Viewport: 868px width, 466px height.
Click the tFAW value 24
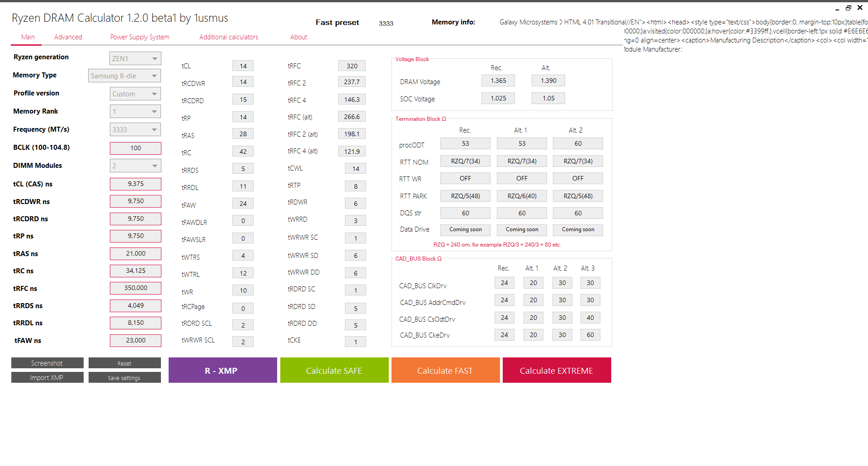pos(243,204)
